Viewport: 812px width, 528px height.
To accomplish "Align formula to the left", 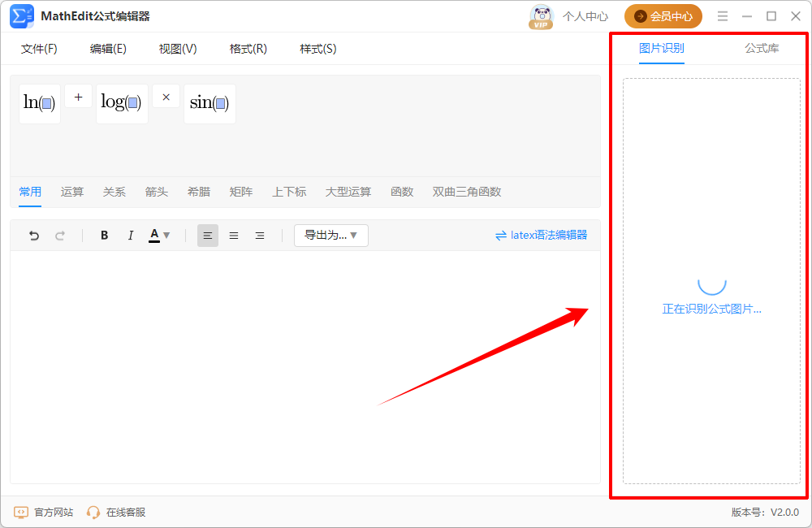I will pyautogui.click(x=208, y=236).
